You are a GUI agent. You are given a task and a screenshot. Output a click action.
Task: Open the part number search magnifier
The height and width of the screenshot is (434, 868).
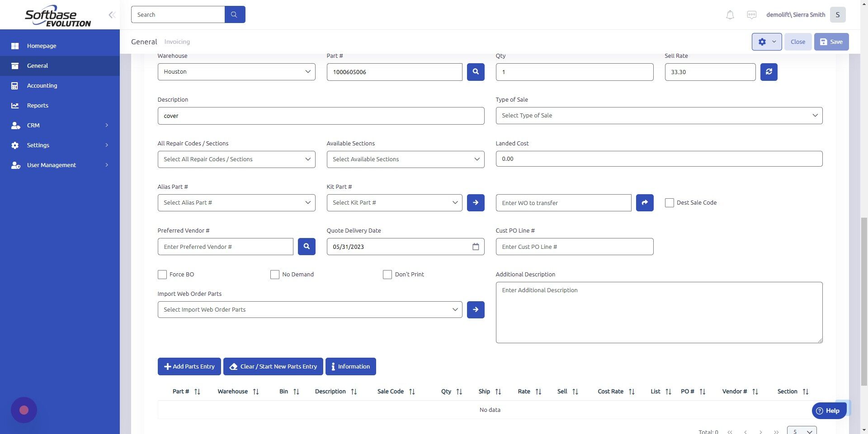[475, 71]
